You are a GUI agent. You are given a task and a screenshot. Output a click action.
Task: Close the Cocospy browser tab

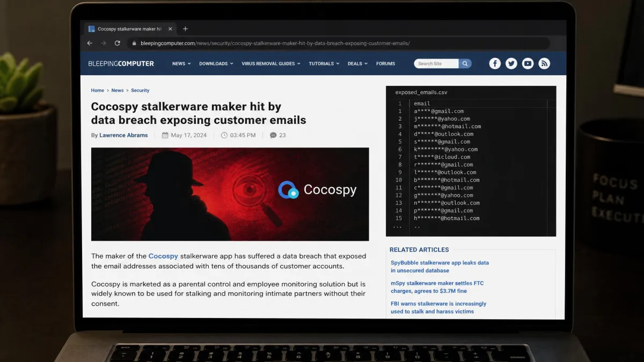tap(171, 29)
